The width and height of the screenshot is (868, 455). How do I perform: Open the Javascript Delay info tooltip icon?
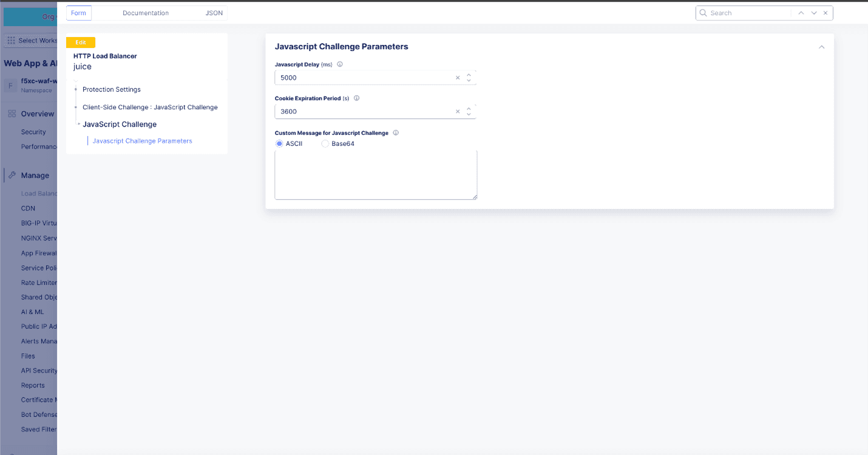340,64
